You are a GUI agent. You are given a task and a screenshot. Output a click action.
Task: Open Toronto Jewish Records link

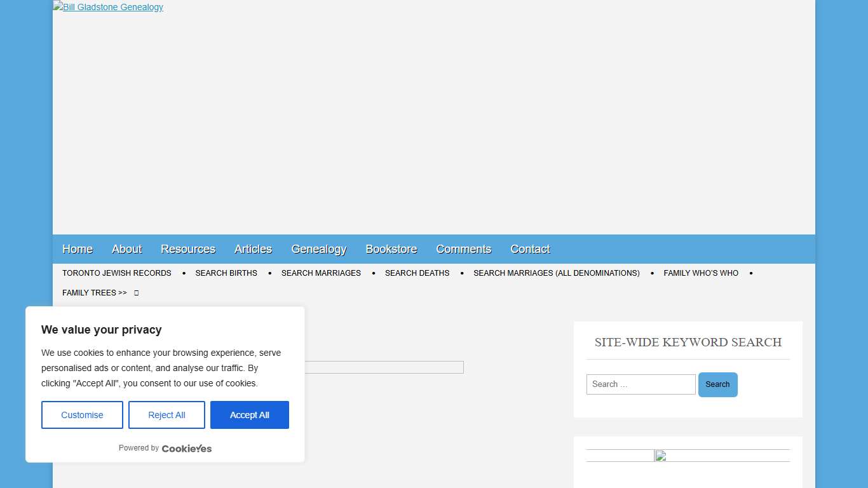pos(117,273)
